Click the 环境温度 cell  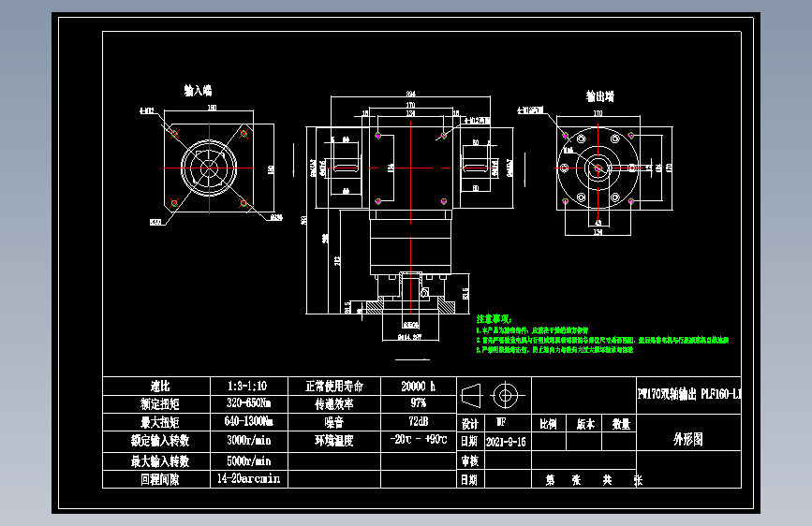click(334, 442)
